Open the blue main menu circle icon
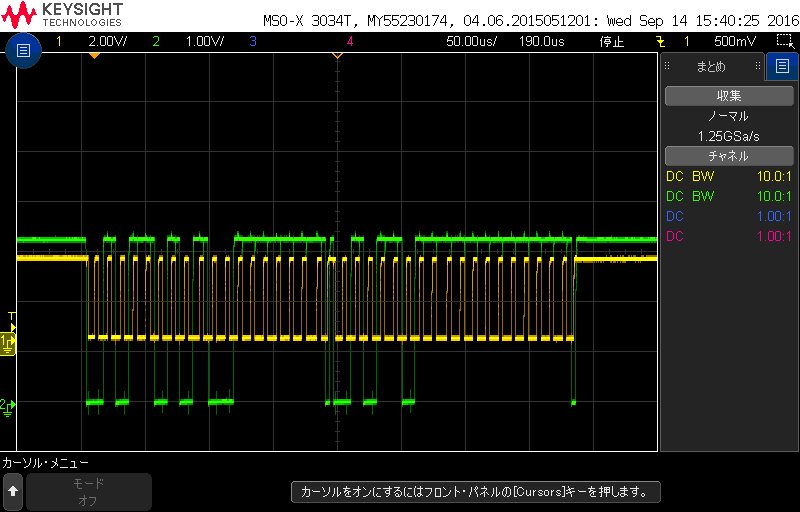800x512 pixels. 23,50
